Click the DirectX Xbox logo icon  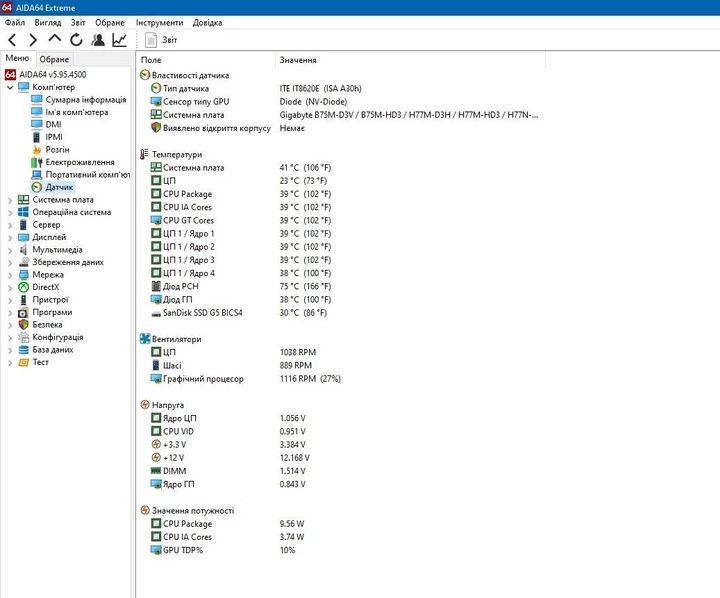pyautogui.click(x=23, y=287)
